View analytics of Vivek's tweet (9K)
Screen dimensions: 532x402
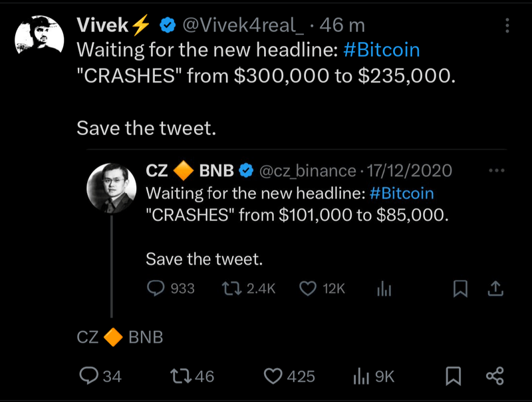[x=360, y=376]
